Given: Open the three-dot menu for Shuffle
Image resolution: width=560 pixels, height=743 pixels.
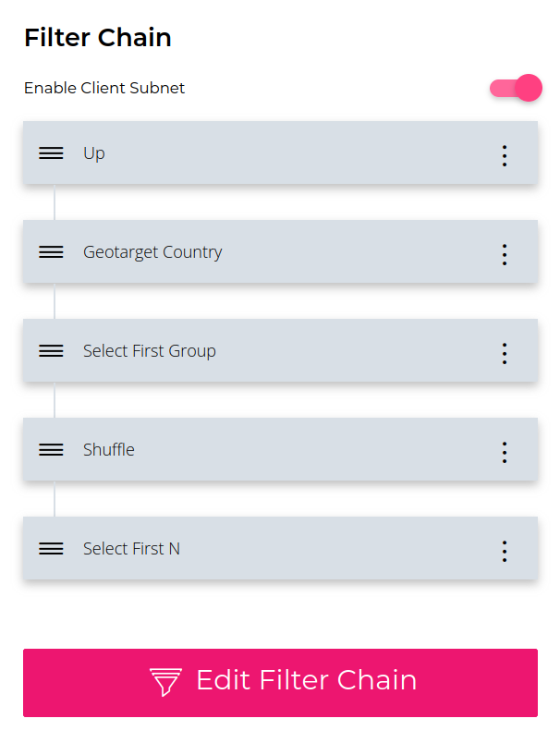Looking at the screenshot, I should pyautogui.click(x=505, y=452).
